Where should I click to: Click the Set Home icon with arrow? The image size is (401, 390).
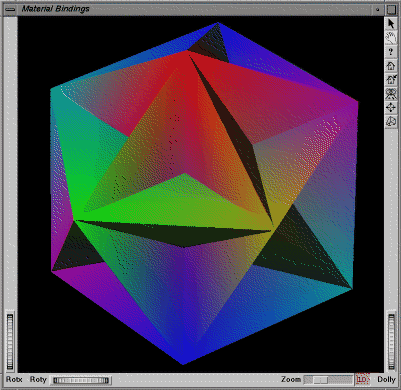pos(391,80)
